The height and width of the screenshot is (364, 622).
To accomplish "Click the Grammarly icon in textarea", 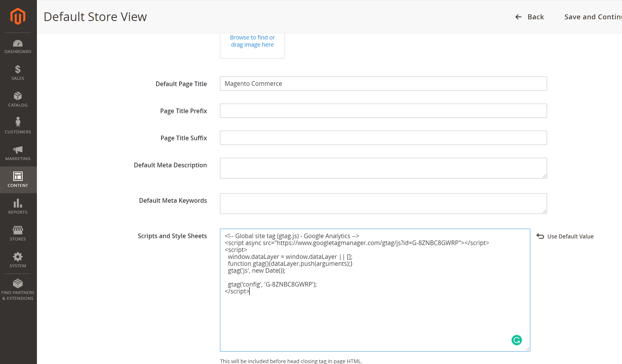I will coord(516,340).
